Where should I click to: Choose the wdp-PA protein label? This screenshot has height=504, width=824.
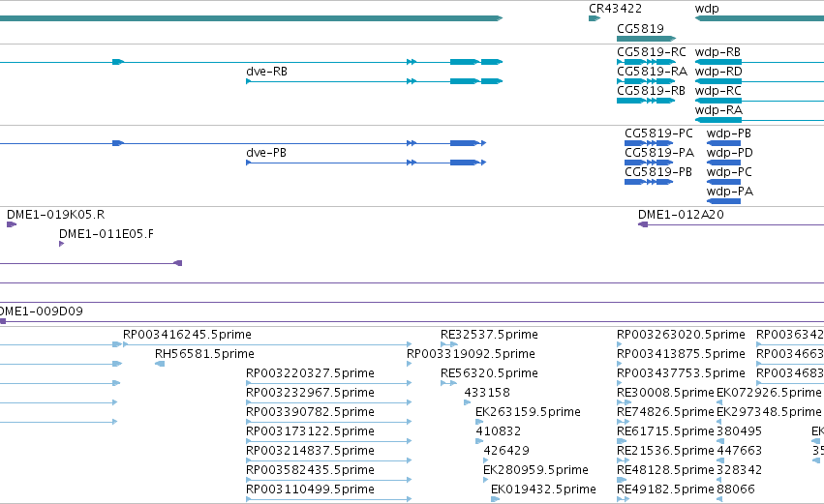point(729,192)
